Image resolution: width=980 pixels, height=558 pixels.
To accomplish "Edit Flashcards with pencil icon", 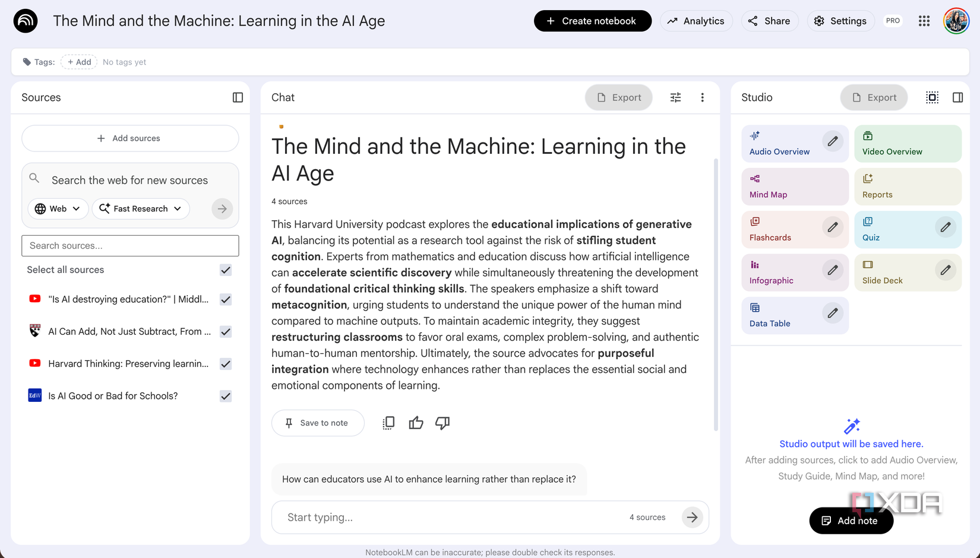I will coord(833,227).
